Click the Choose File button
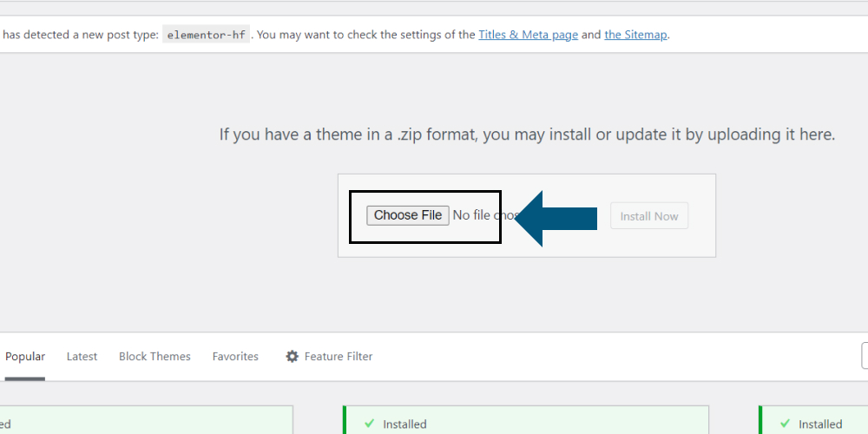This screenshot has height=434, width=868. 407,215
